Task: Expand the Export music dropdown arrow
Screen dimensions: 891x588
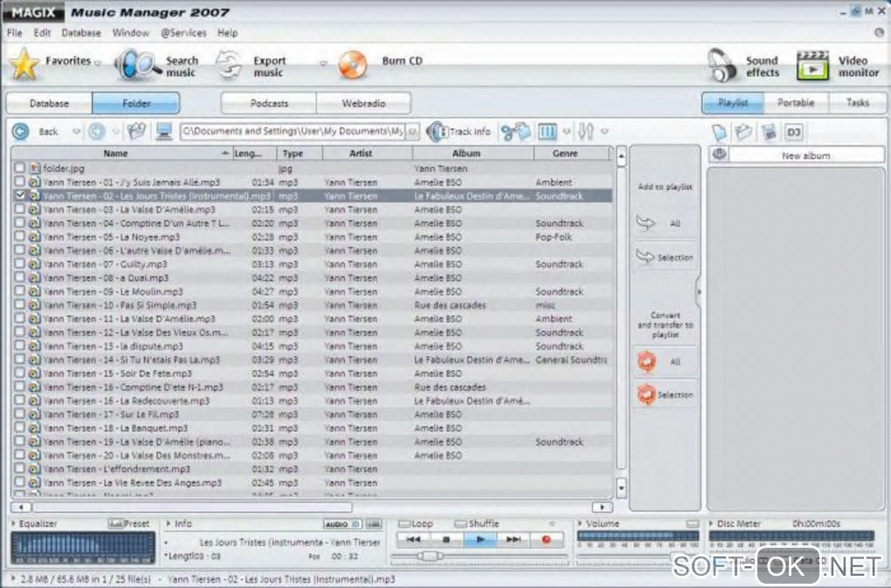Action: click(322, 64)
